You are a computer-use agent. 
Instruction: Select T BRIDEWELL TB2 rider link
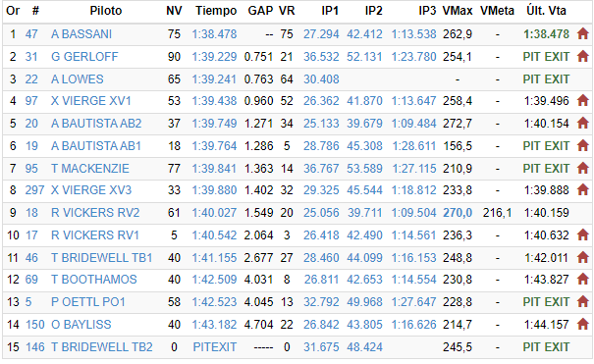pos(101,347)
